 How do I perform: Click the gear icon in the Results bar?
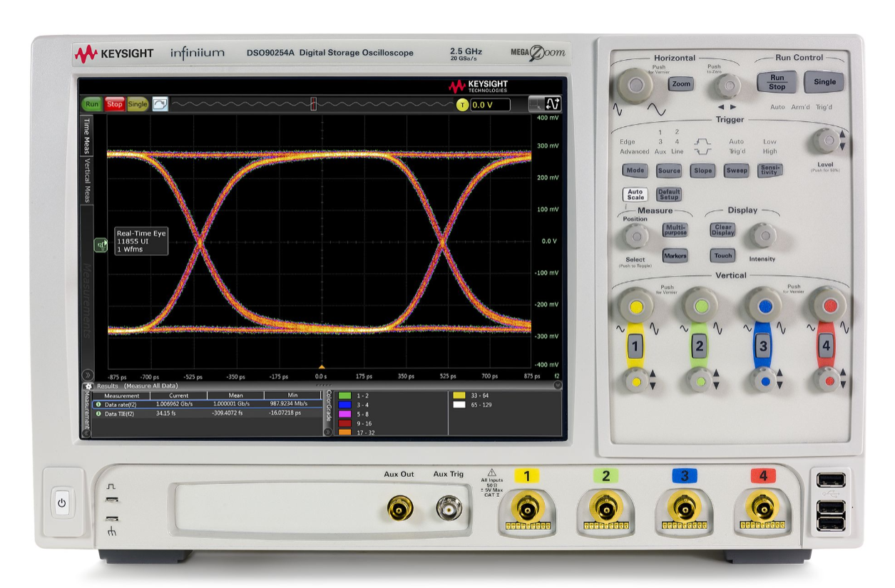click(x=88, y=386)
